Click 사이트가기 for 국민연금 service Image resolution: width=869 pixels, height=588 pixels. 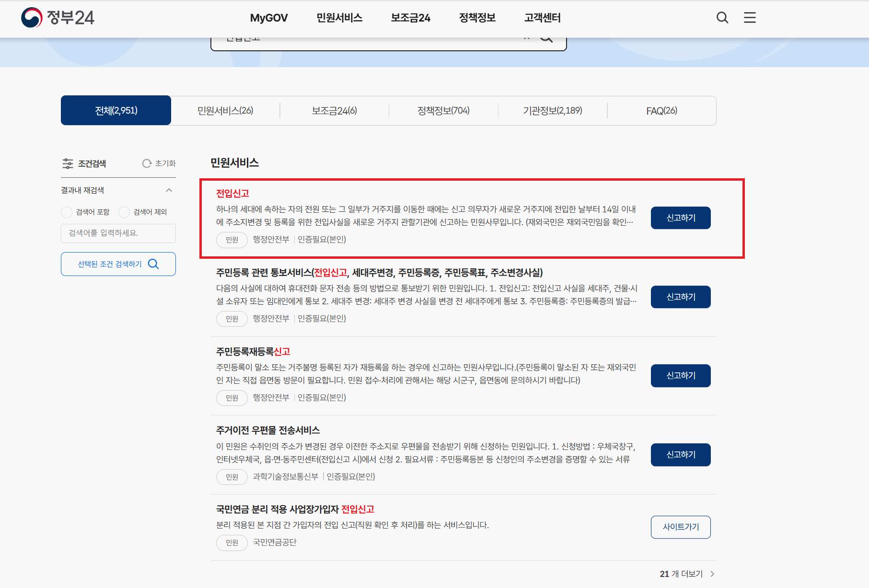(x=680, y=527)
